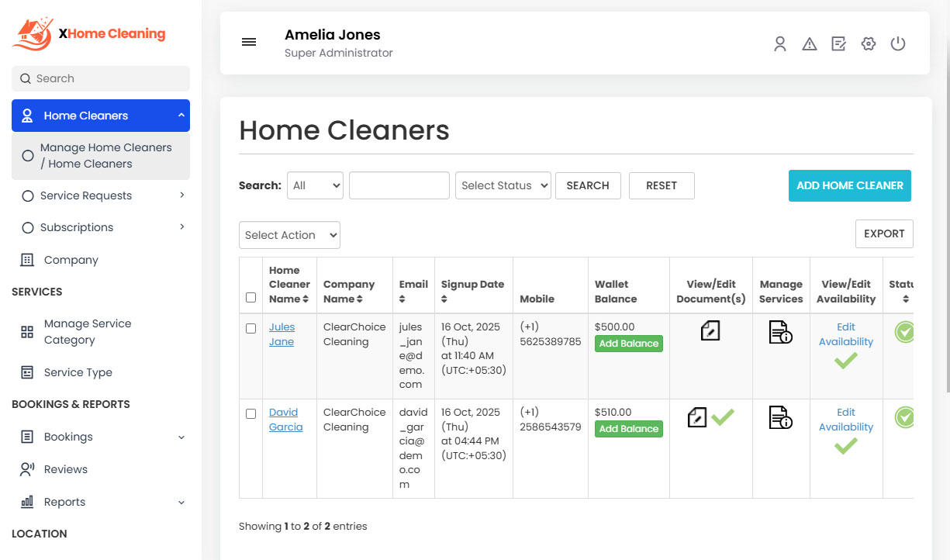The height and width of the screenshot is (560, 950).
Task: Open View/Edit Documents icon for Jules Jane
Action: point(710,331)
